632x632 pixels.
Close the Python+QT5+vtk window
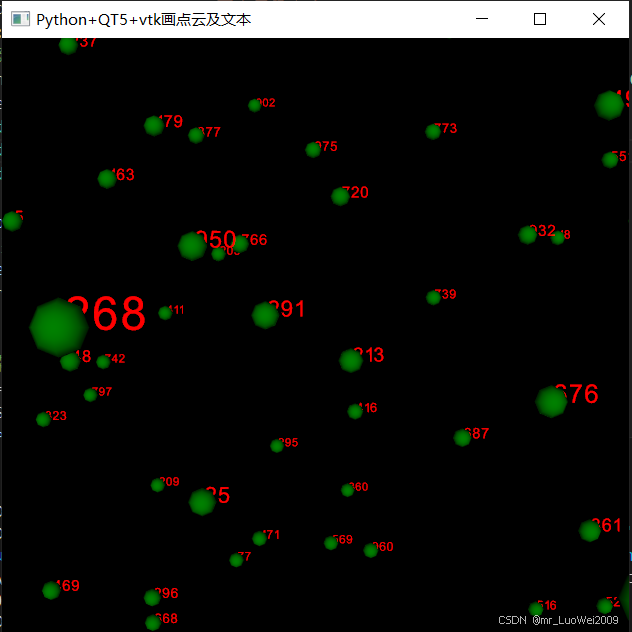tap(599, 19)
